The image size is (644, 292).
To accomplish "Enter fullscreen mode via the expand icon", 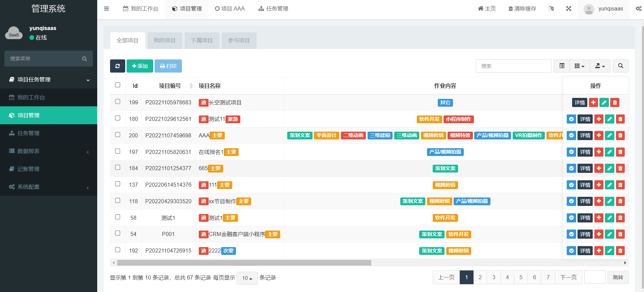I will (569, 9).
